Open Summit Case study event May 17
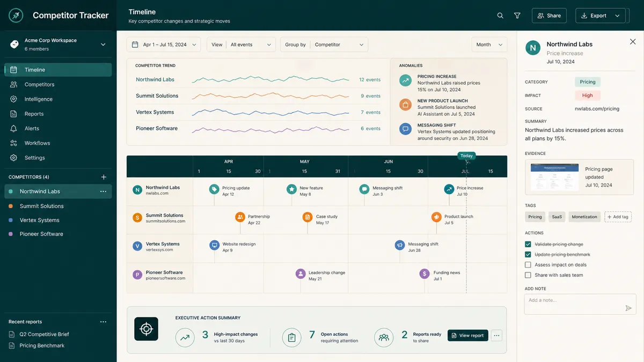Screen dimensions: 644x362 click(x=308, y=217)
